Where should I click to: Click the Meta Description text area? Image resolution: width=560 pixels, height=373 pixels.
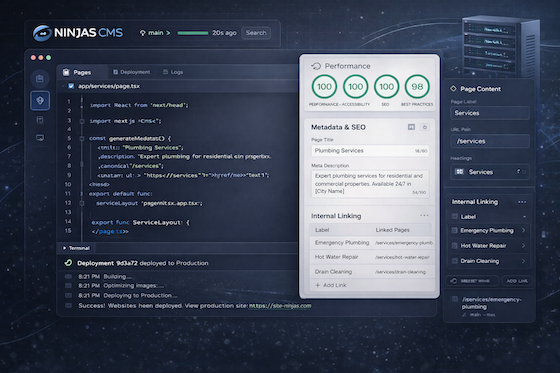pyautogui.click(x=370, y=184)
